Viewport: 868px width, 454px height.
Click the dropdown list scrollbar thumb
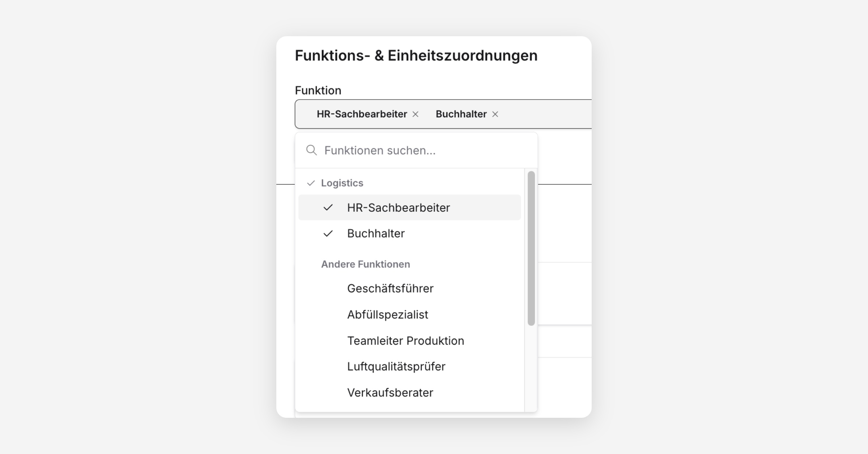pos(531,248)
